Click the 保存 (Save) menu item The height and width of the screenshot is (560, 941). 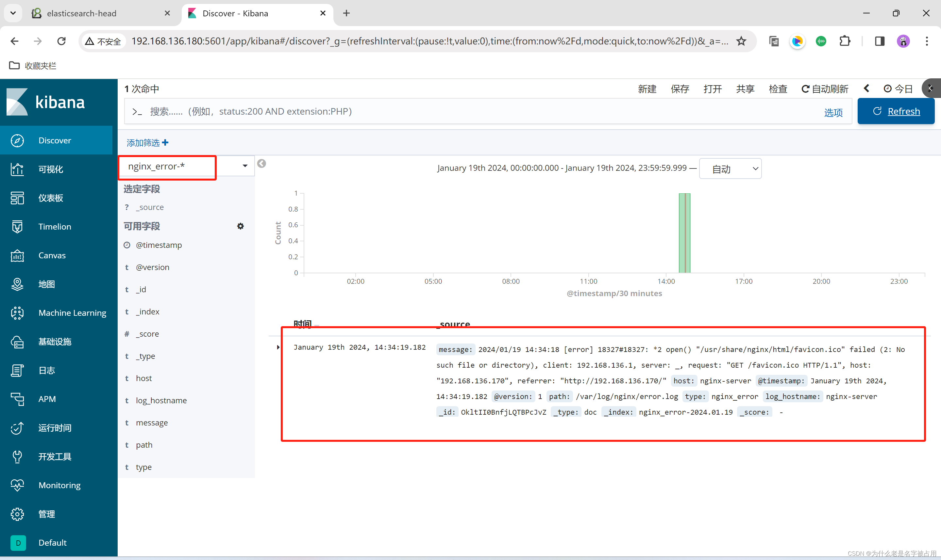tap(680, 89)
